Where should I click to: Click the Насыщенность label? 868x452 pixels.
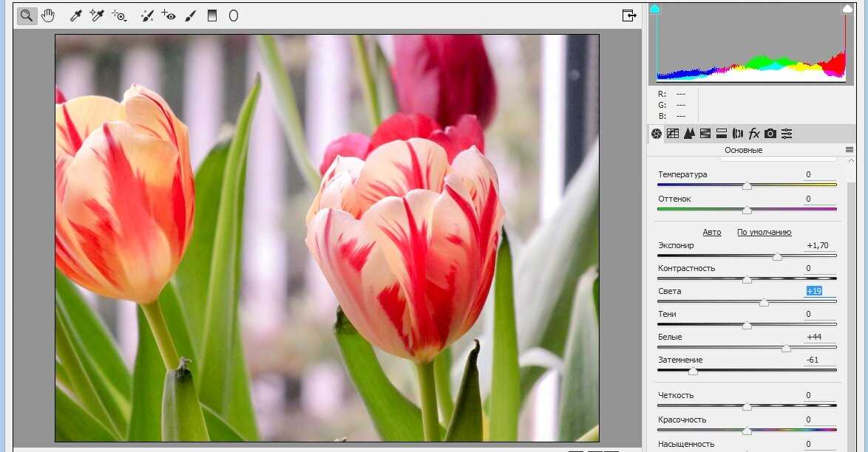coord(686,445)
